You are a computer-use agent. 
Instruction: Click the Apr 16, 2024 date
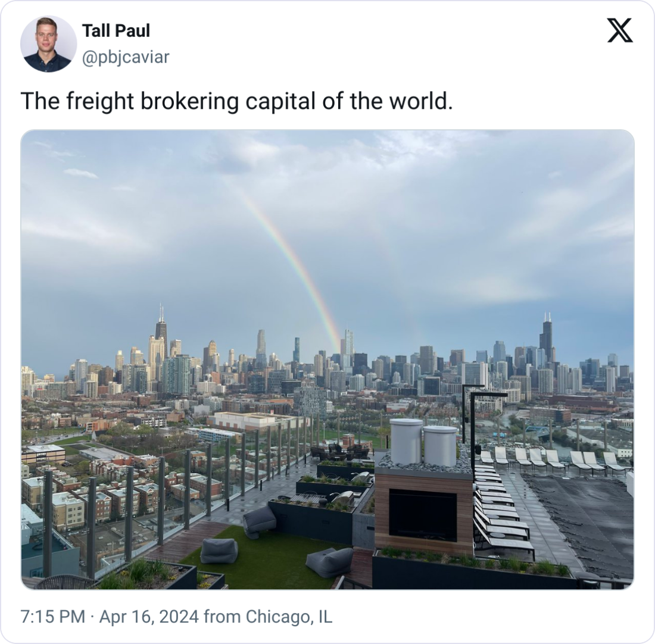point(149,617)
